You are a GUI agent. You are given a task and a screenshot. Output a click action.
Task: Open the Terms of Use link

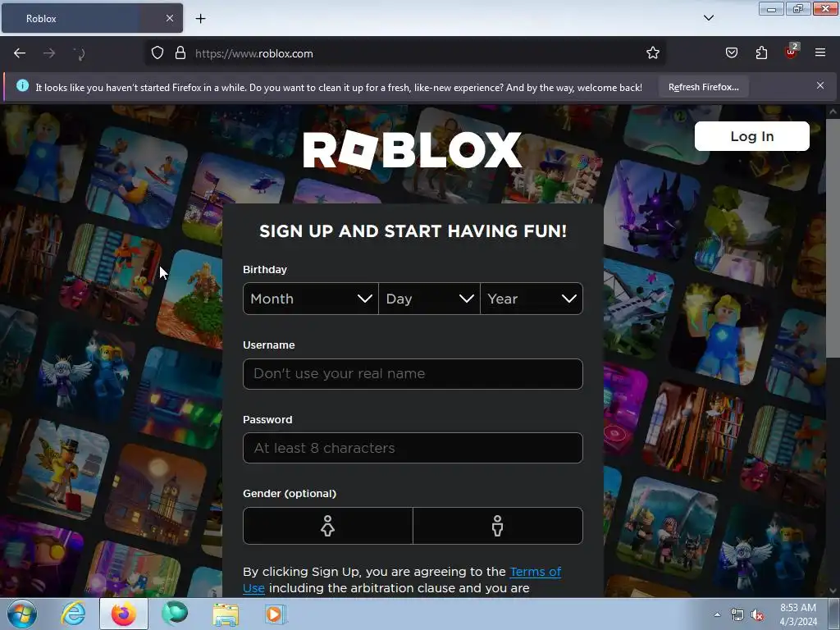point(535,572)
